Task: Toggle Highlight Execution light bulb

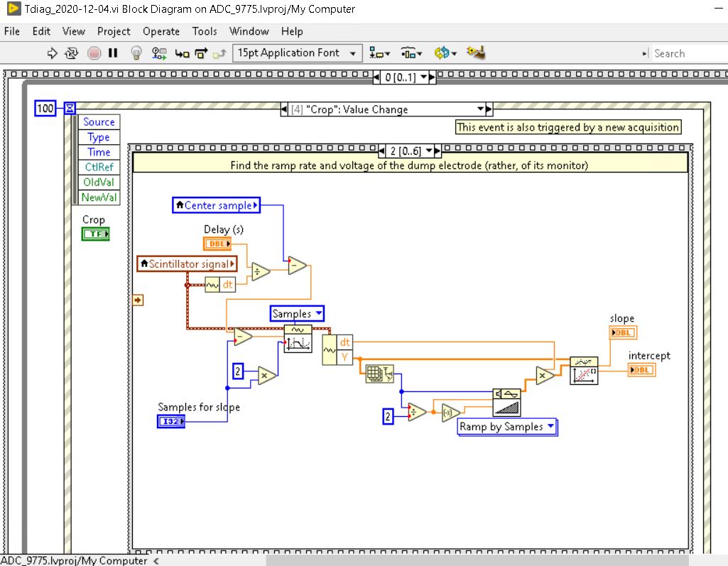Action: pyautogui.click(x=136, y=53)
